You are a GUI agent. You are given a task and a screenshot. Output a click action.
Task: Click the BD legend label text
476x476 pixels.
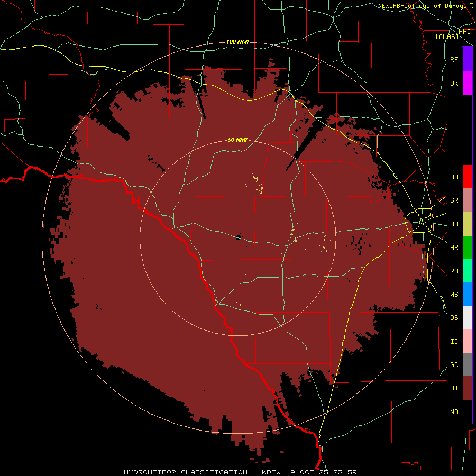454,224
